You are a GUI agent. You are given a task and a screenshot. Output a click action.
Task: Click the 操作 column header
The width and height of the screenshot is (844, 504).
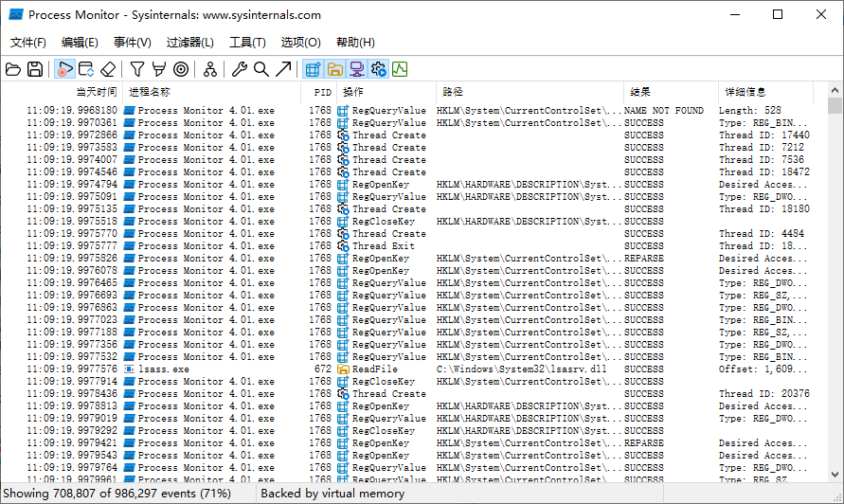tap(386, 92)
